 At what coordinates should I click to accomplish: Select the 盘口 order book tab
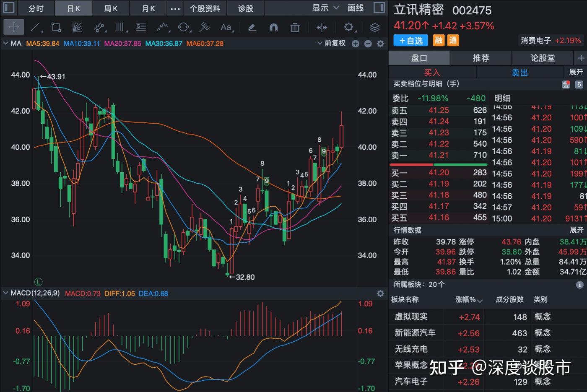tap(419, 58)
